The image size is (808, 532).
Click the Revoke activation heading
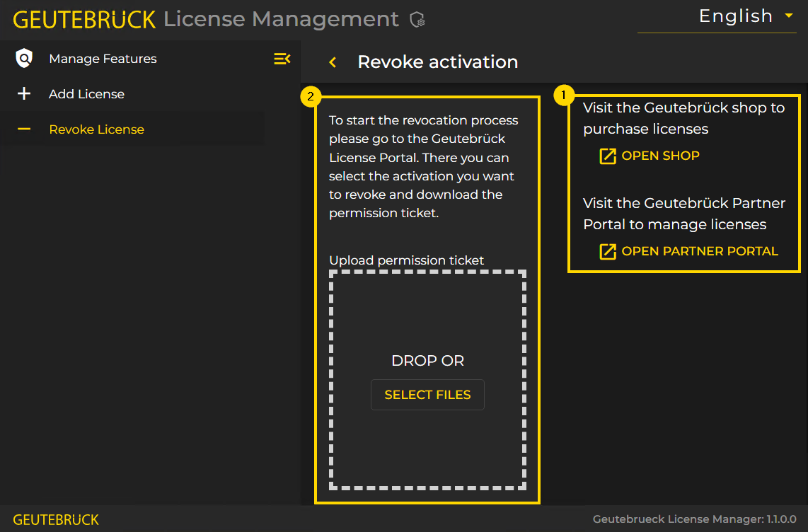437,62
